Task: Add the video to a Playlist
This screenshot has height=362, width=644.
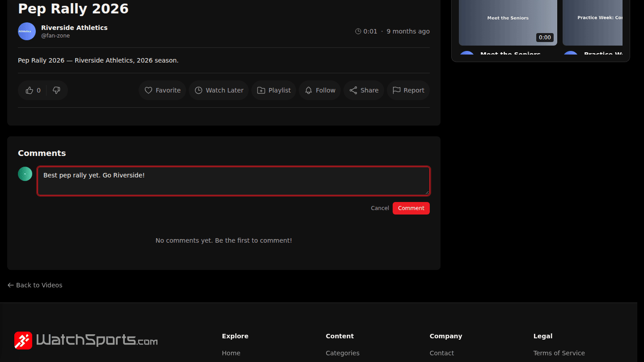Action: tap(274, 90)
